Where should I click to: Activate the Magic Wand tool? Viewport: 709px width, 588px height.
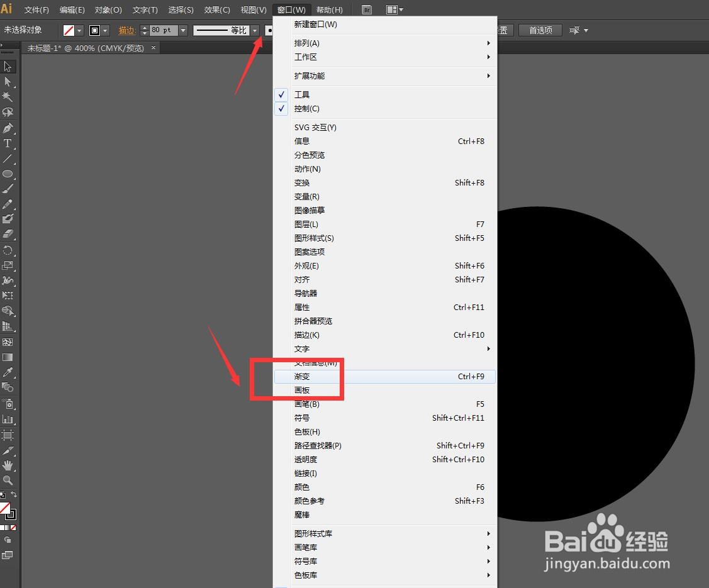click(8, 97)
